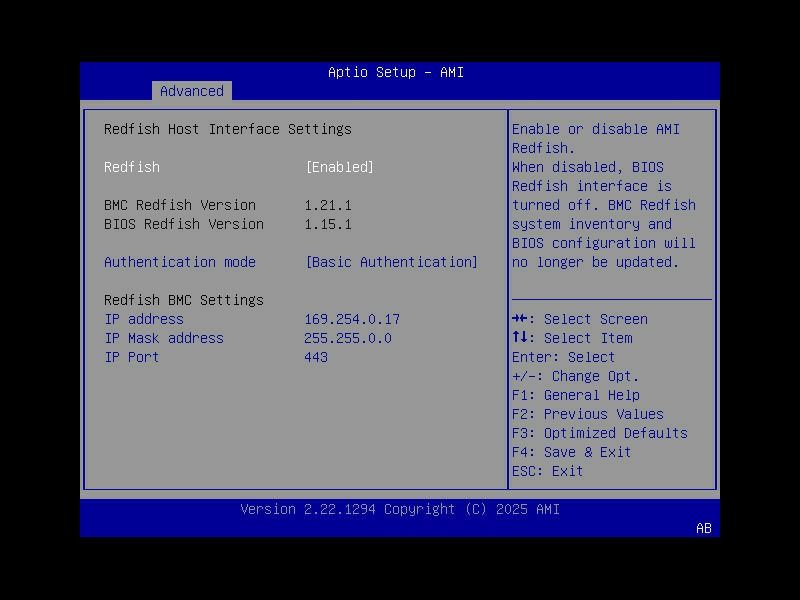Open the Authentication mode dropdown

click(390, 262)
